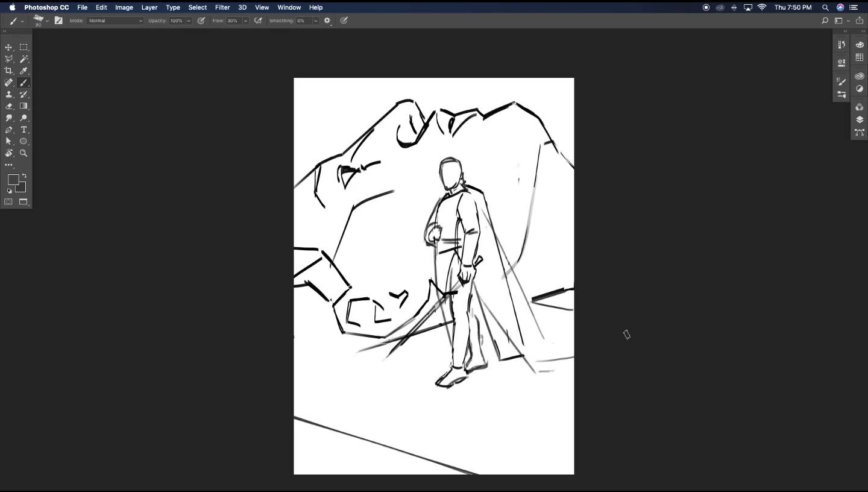Toggle Quick Mask mode
Screen dimensions: 868x492
point(8,202)
